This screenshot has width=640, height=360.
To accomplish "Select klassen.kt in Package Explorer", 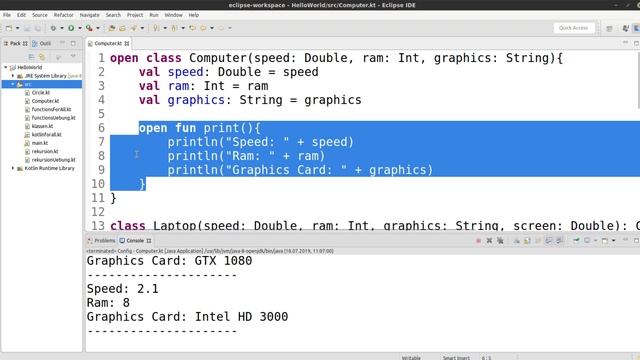I will 42,126.
